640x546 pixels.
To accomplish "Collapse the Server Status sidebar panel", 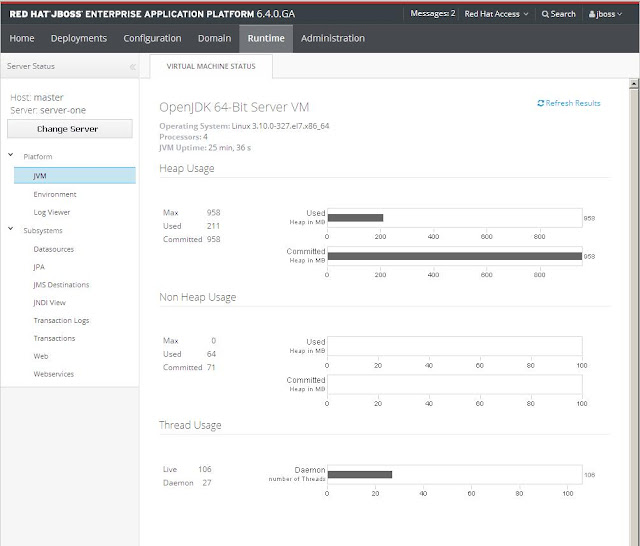I will 133,67.
